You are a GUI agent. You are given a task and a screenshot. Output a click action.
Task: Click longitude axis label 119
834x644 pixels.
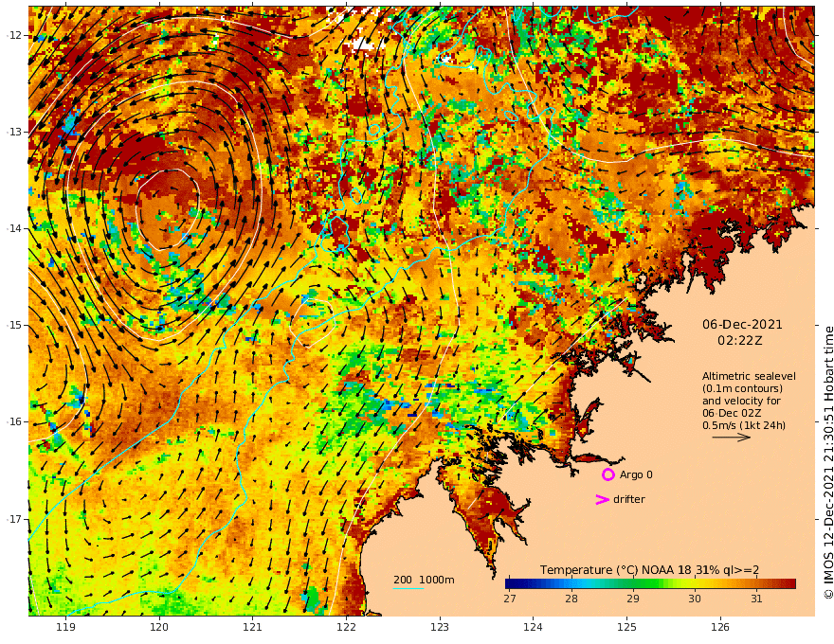66,627
